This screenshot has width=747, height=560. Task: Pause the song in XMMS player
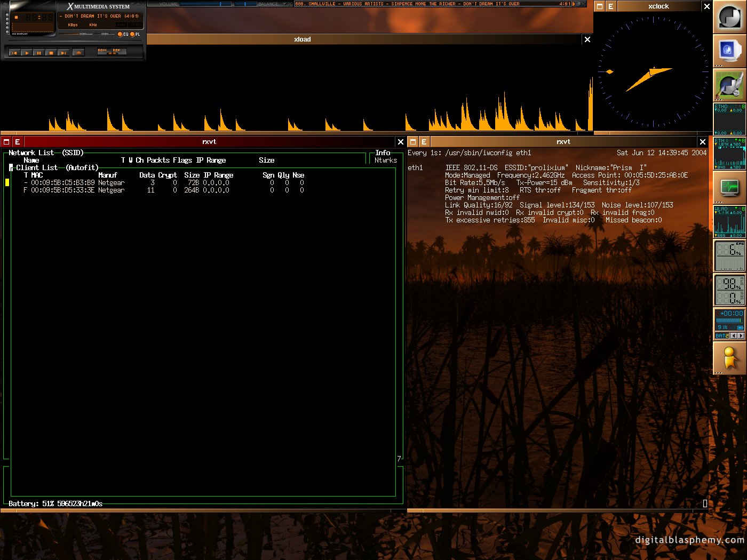(x=39, y=52)
